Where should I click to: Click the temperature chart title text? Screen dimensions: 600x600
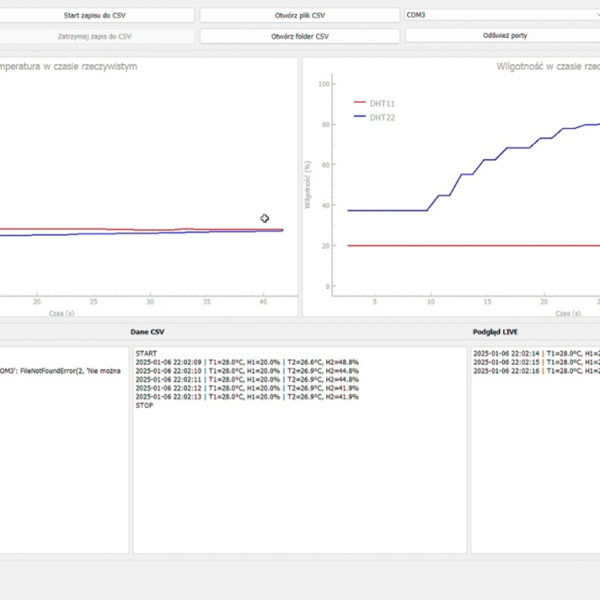(x=68, y=67)
